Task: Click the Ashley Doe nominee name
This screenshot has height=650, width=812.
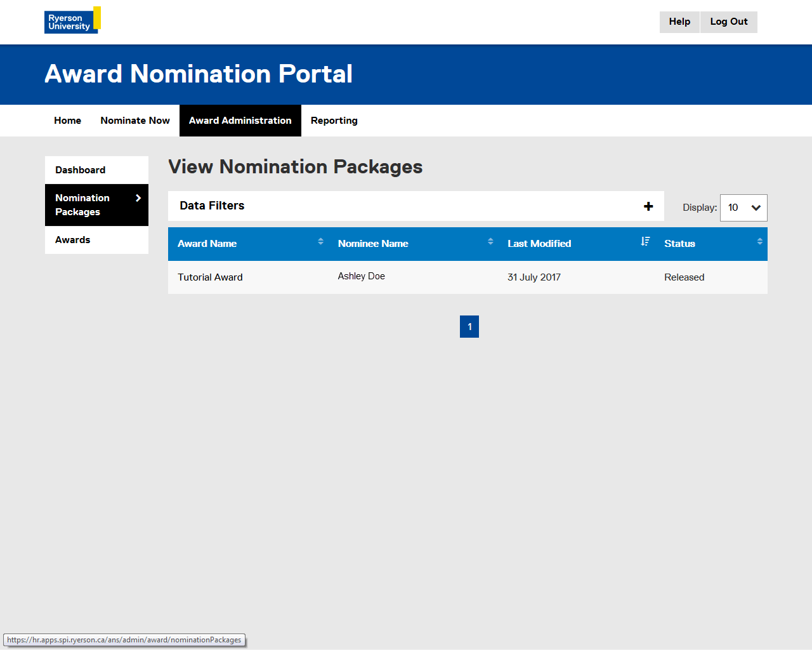Action: [x=362, y=276]
